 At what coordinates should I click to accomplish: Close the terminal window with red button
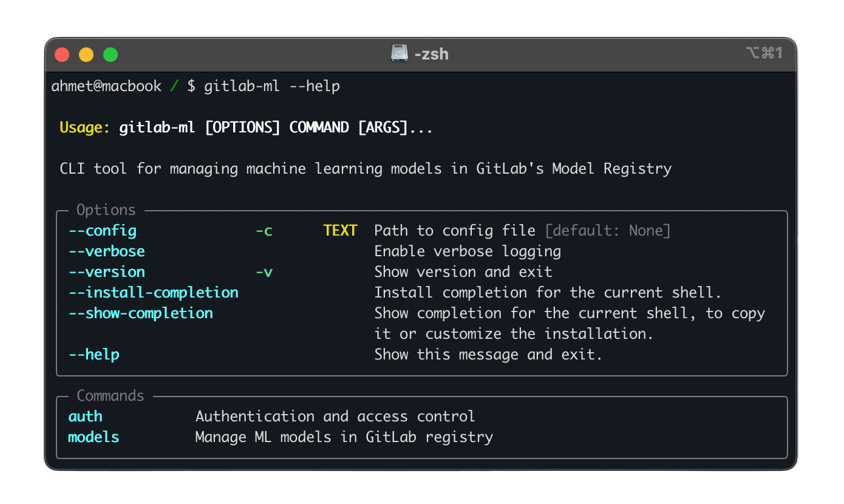pyautogui.click(x=62, y=55)
